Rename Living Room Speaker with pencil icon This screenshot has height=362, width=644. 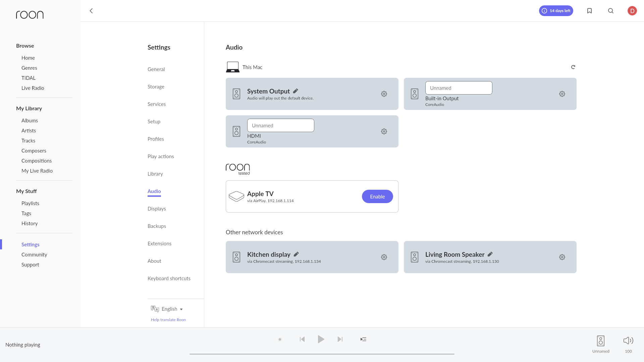click(x=490, y=254)
